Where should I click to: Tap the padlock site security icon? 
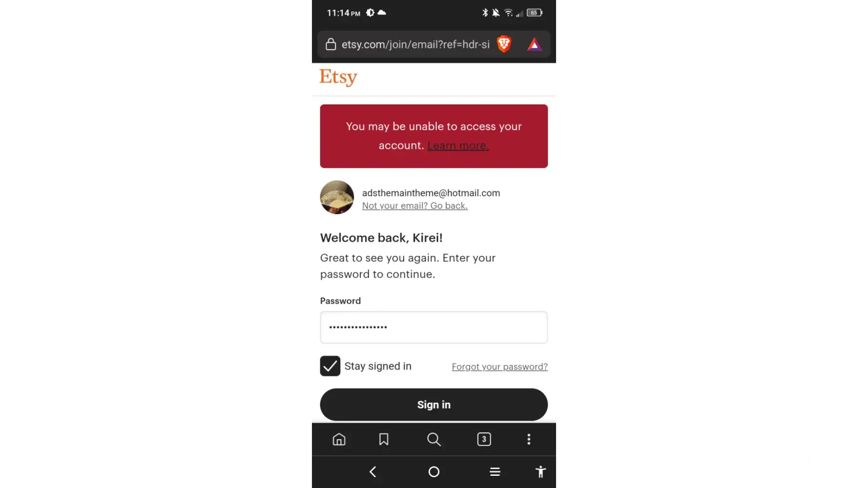[331, 44]
